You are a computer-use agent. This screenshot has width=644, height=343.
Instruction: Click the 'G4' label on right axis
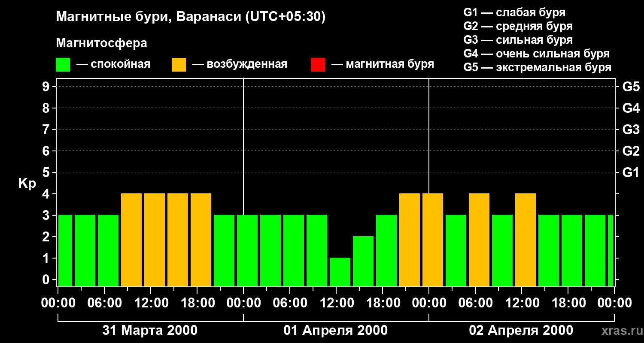tap(631, 108)
